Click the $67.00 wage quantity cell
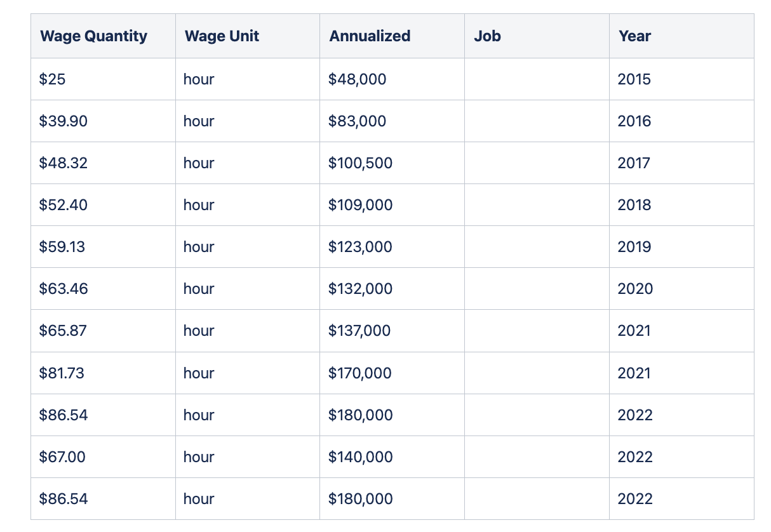The image size is (771, 532). (62, 456)
